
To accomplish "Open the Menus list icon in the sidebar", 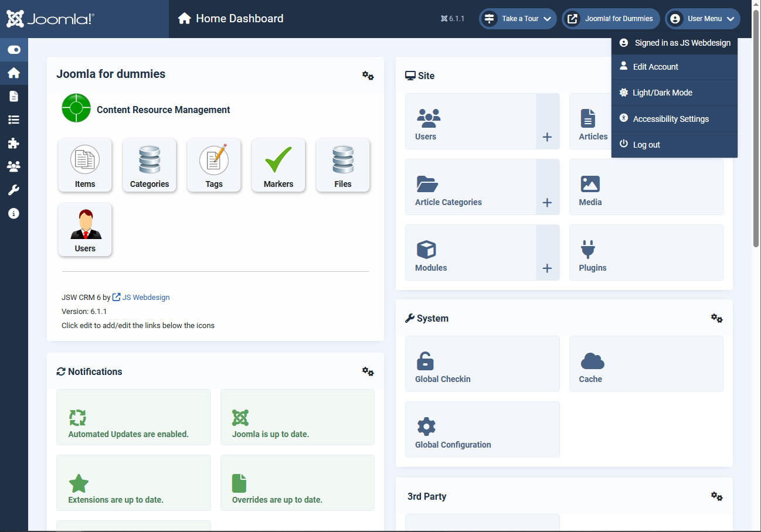I will [x=13, y=120].
